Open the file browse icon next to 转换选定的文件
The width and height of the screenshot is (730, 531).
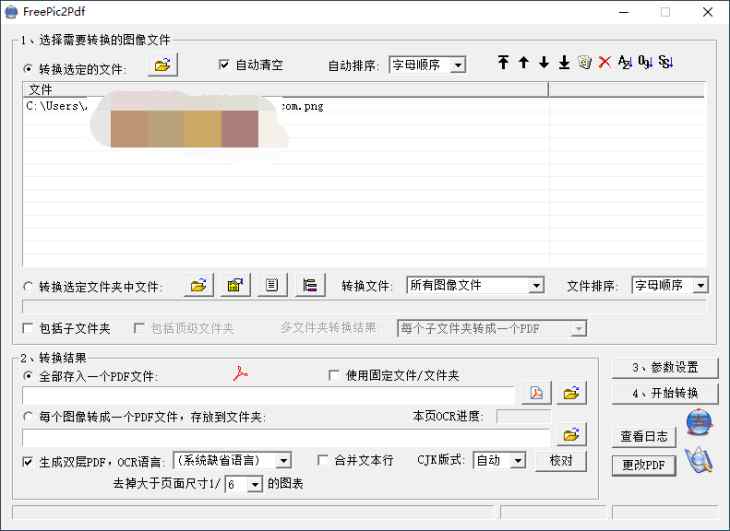(x=162, y=65)
